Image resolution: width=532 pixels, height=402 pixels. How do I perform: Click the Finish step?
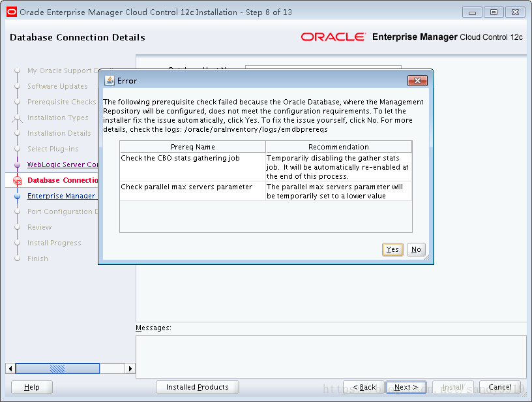pos(38,258)
